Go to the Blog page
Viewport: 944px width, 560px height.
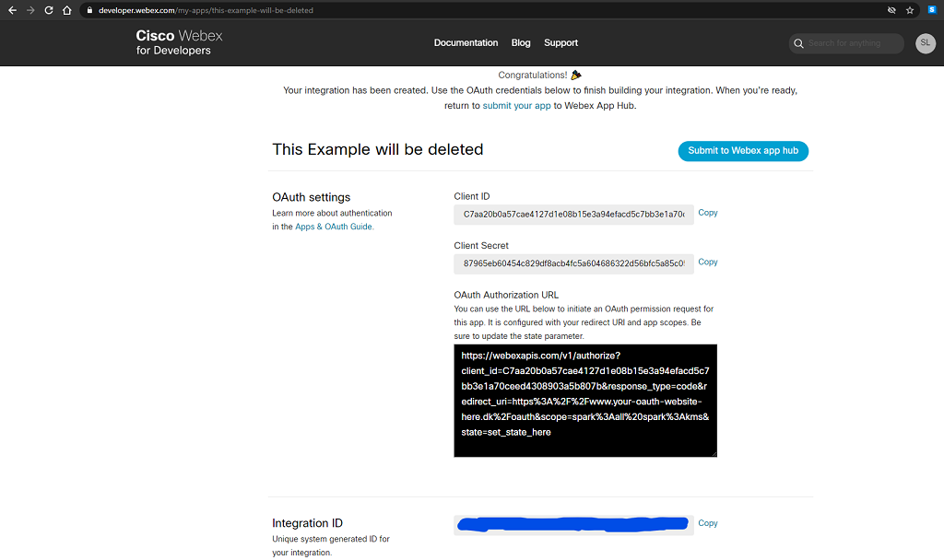[x=521, y=42]
